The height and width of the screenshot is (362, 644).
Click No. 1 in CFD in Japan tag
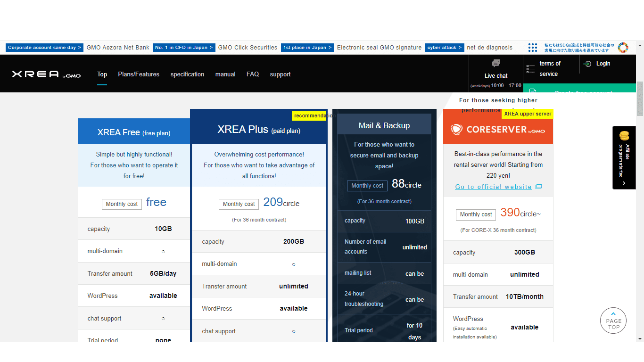(184, 48)
